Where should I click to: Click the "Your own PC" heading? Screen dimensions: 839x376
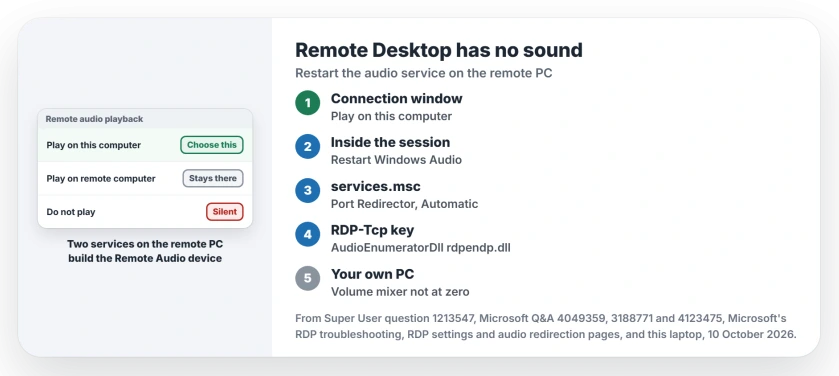(x=372, y=274)
